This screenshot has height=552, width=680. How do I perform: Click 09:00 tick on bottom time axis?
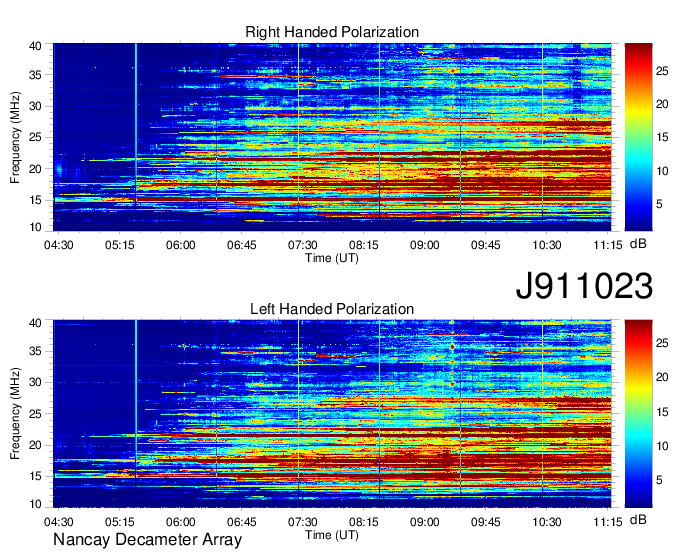(x=425, y=522)
